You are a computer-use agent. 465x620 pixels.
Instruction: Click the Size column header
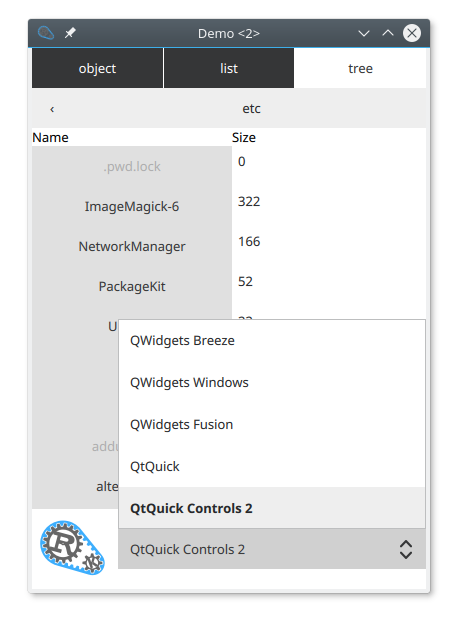click(x=244, y=138)
